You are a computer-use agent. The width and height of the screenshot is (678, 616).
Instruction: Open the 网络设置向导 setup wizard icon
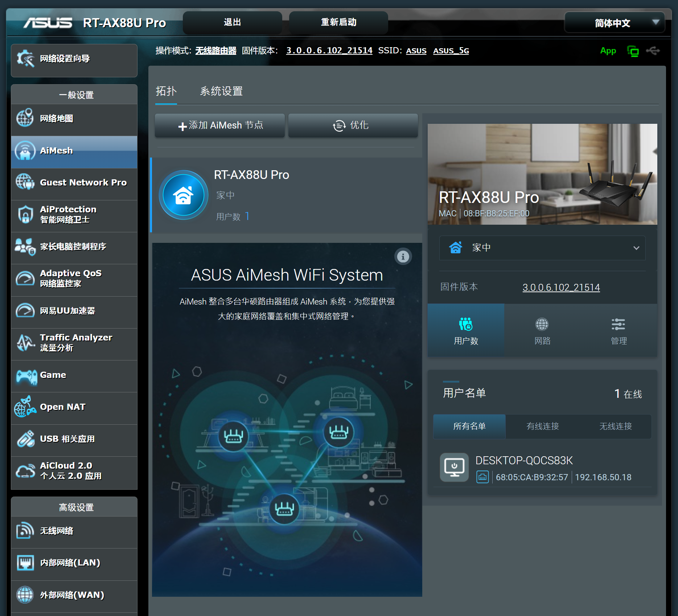click(x=25, y=58)
